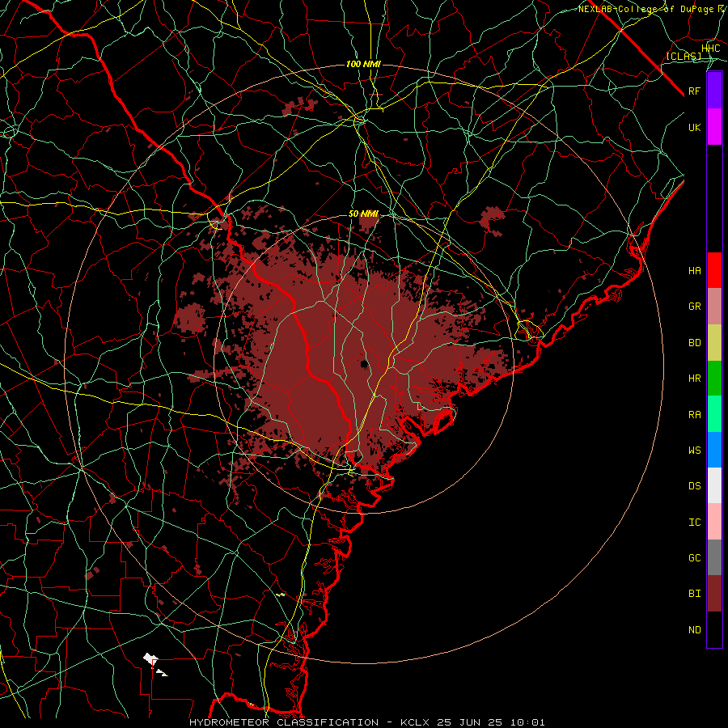The height and width of the screenshot is (728, 728).
Task: Click the 25 JUN 25 date stamp
Action: click(469, 722)
